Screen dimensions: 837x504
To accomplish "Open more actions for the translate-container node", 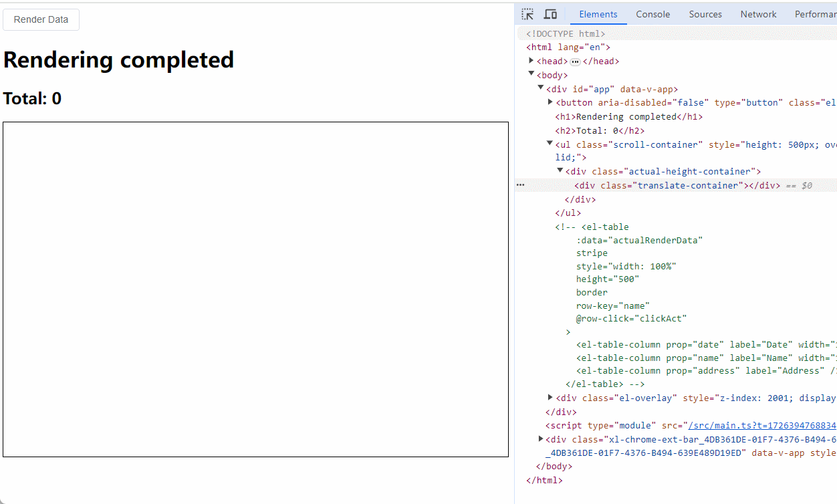I will coord(520,184).
